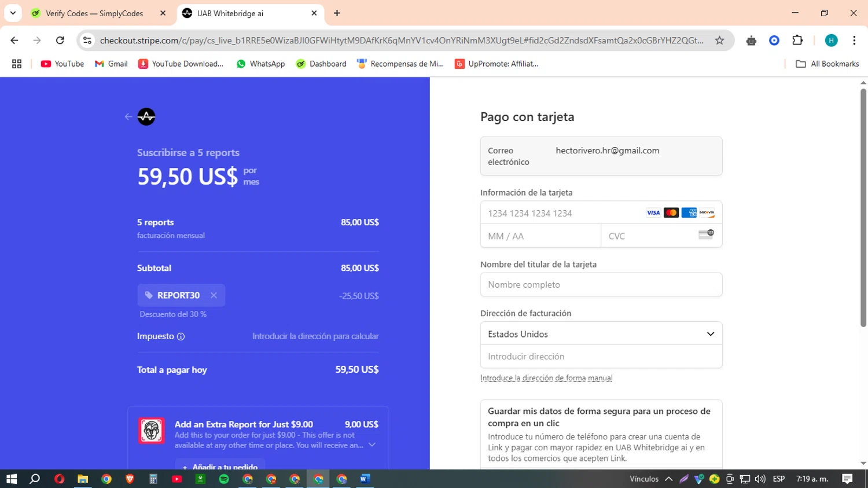This screenshot has height=488, width=868.
Task: Close the UAB Whitebridge ai tab
Action: [314, 13]
